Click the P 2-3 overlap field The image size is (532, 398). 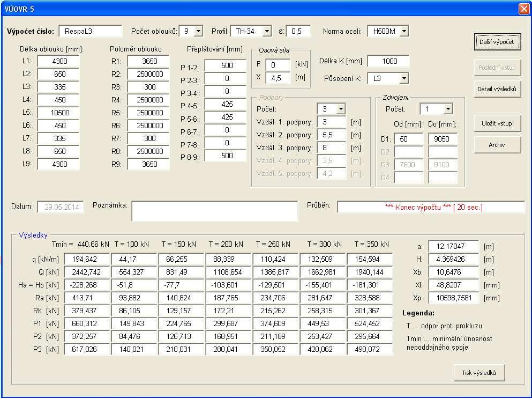pos(226,78)
